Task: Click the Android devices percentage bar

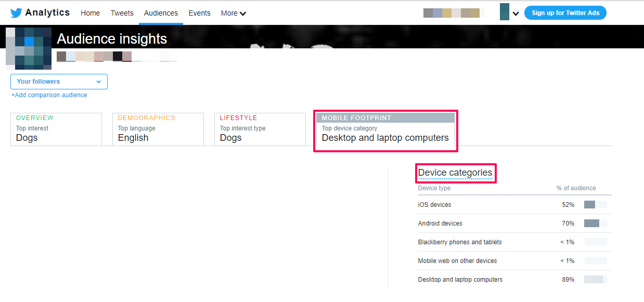Action: pos(595,224)
